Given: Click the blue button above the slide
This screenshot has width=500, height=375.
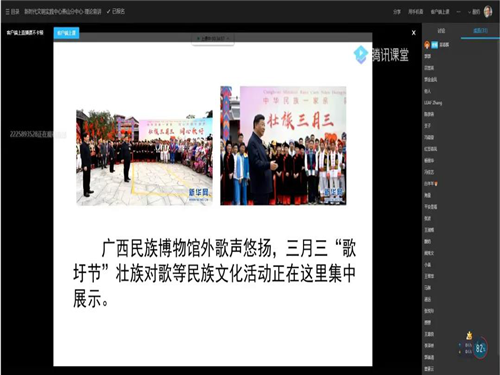Looking at the screenshot, I should 66,33.
